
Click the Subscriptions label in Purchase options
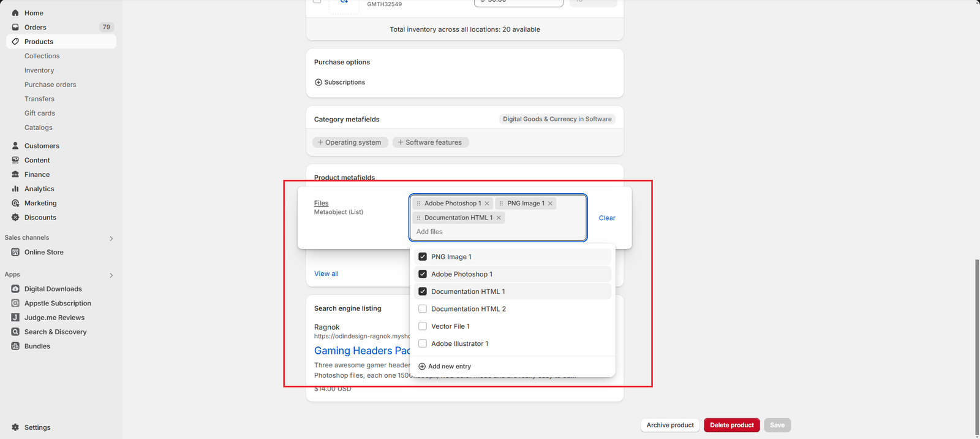tap(344, 82)
